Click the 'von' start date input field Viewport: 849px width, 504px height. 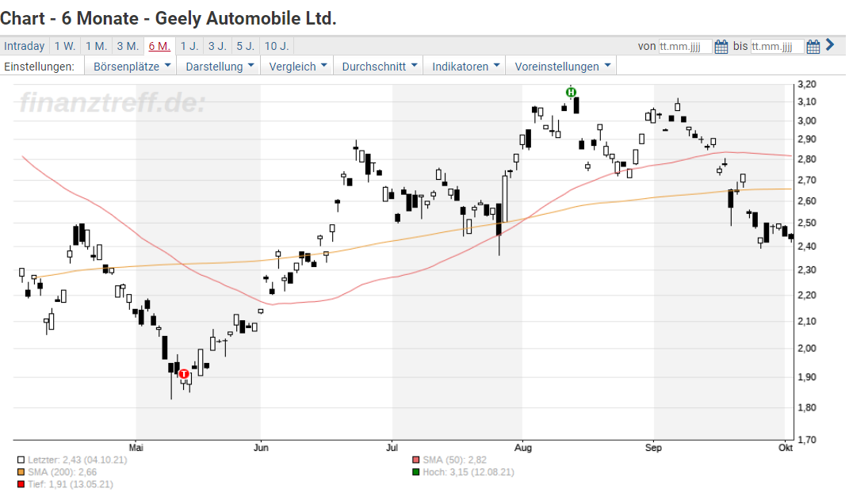685,47
